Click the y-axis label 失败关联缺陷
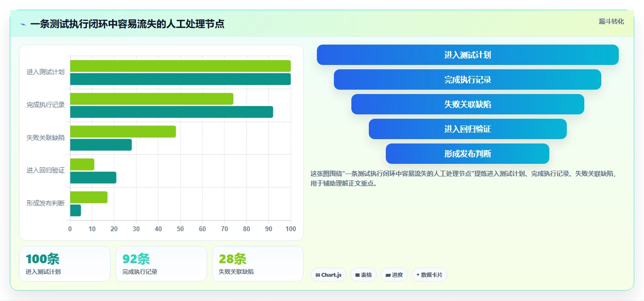This screenshot has width=644, height=301. pos(46,138)
